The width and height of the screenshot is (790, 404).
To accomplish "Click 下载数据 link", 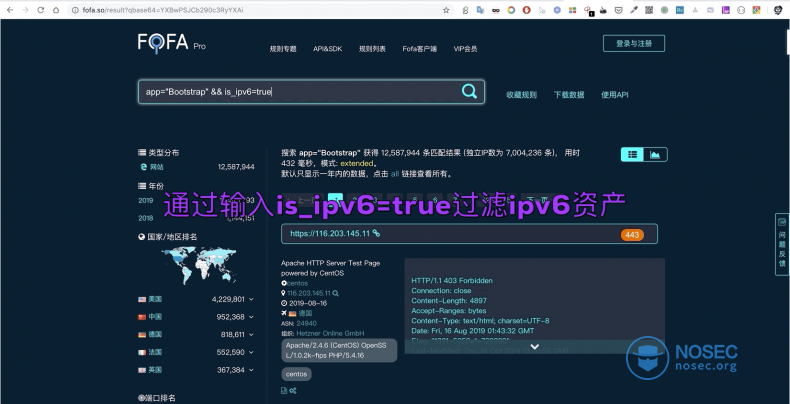I will 569,95.
